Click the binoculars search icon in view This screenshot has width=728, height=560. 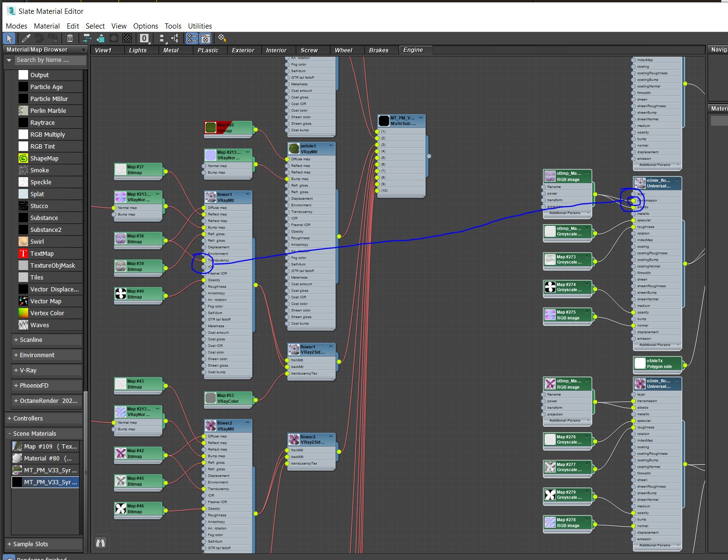[100, 542]
